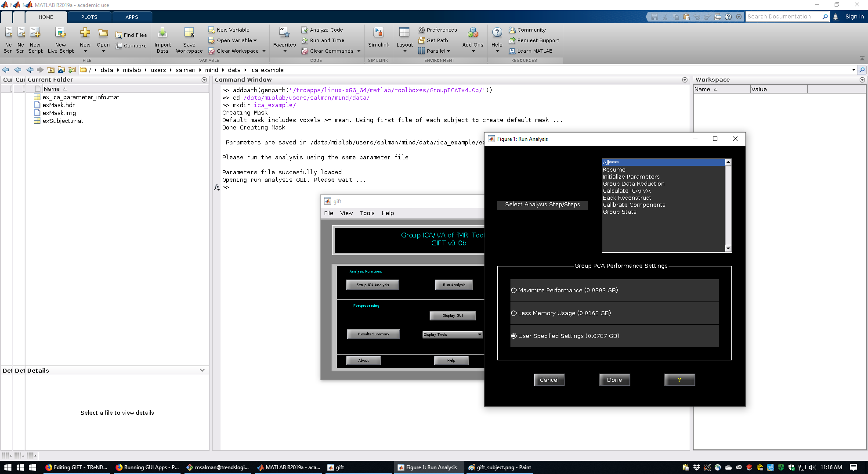Select Maximize Performance radio option
The image size is (868, 474).
point(514,291)
